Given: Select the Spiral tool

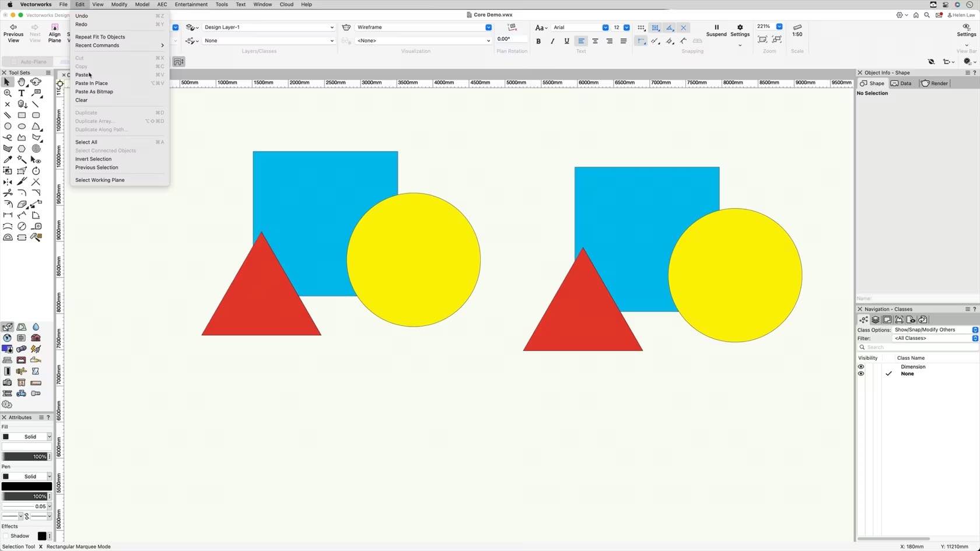Looking at the screenshot, I should coord(36,149).
